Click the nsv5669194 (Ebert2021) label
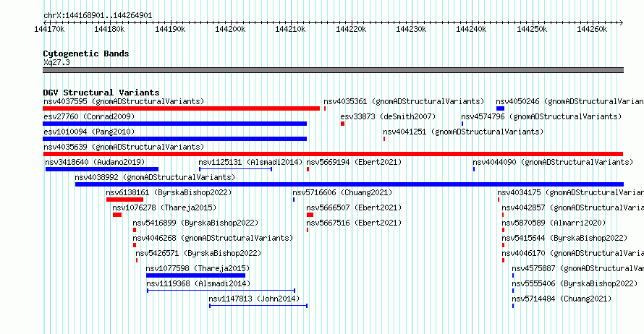Screen dimensions: 644x334 [354, 162]
